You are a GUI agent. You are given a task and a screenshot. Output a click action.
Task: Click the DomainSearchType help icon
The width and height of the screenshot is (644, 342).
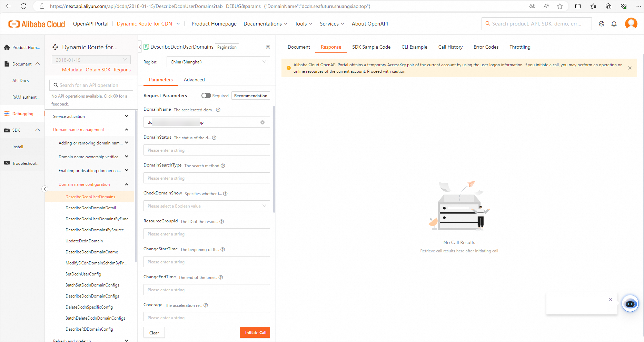point(223,166)
